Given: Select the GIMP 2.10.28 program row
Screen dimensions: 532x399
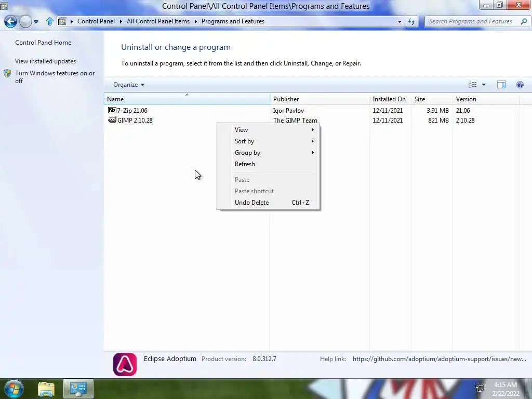Looking at the screenshot, I should coord(312,120).
